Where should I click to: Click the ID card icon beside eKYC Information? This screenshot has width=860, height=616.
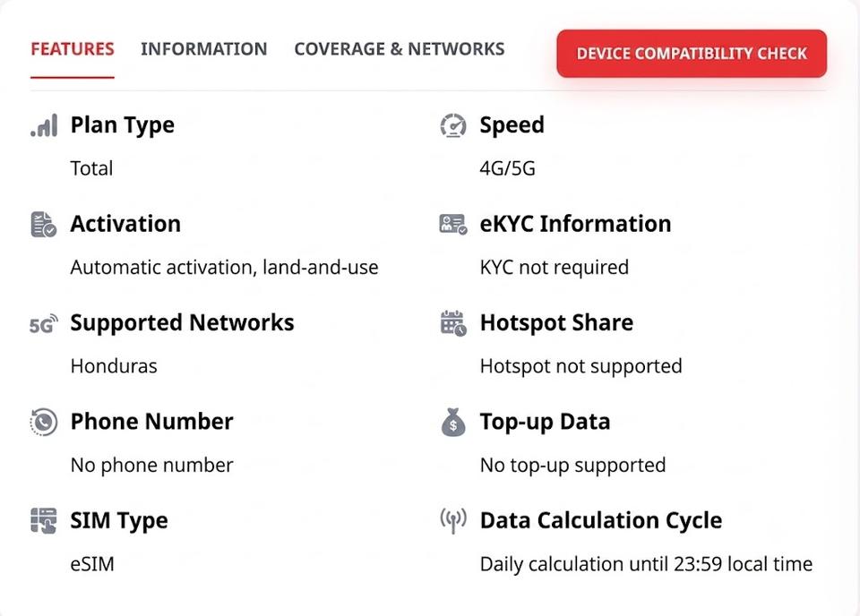453,224
